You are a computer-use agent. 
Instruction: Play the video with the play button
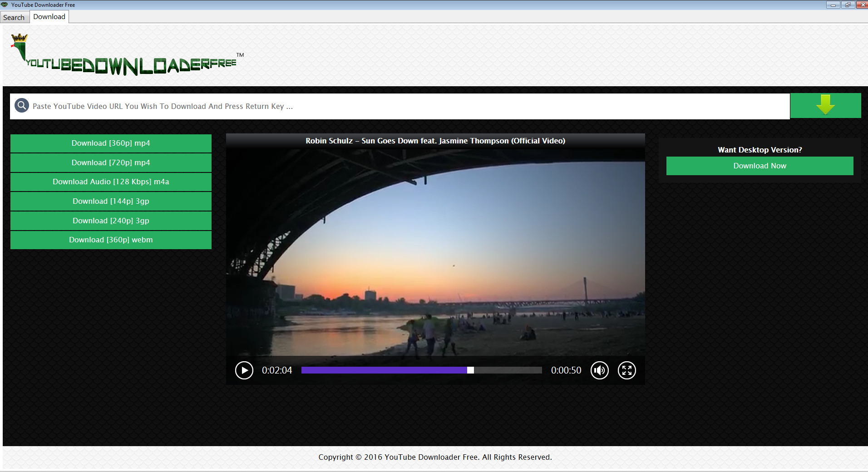(244, 370)
